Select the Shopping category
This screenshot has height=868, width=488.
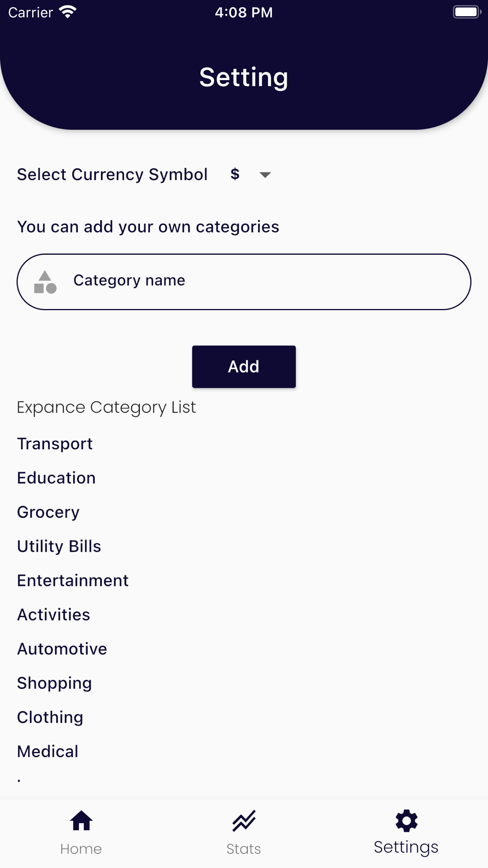click(54, 683)
